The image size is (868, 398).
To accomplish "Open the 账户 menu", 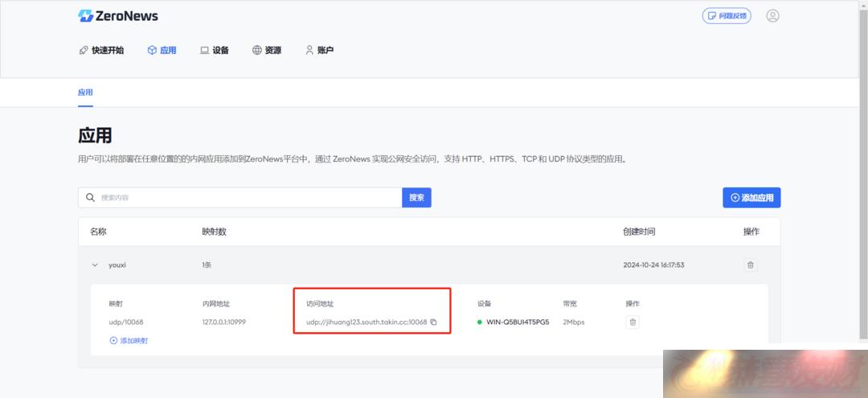I will [319, 51].
